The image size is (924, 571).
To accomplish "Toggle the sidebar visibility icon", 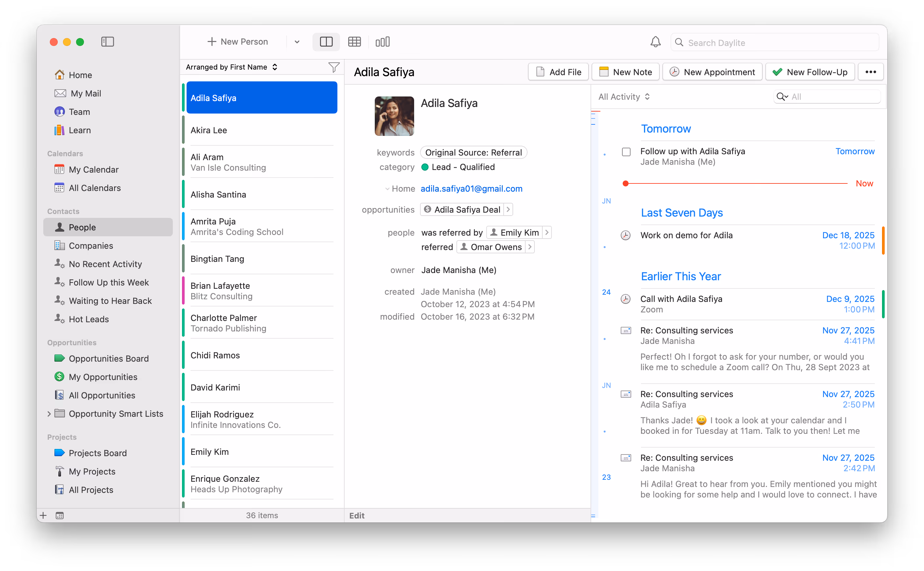I will coord(108,42).
